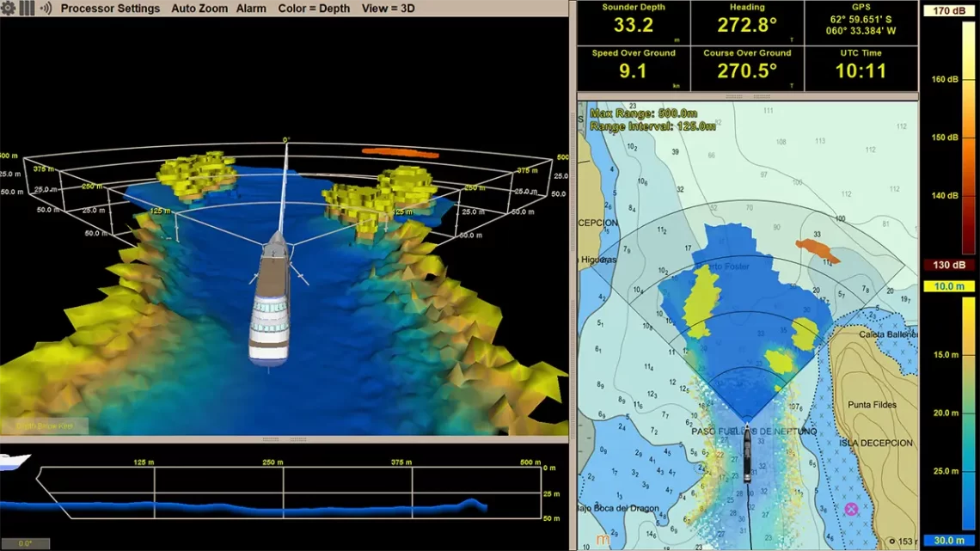This screenshot has height=551, width=980.
Task: Click the vertical bars icon in toolbar
Action: tap(27, 8)
